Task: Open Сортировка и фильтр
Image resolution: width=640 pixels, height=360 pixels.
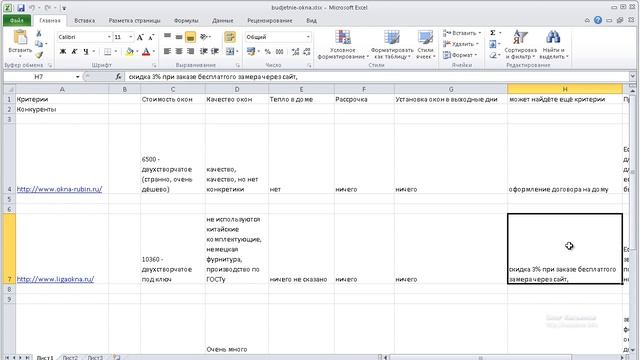Action: pos(520,45)
